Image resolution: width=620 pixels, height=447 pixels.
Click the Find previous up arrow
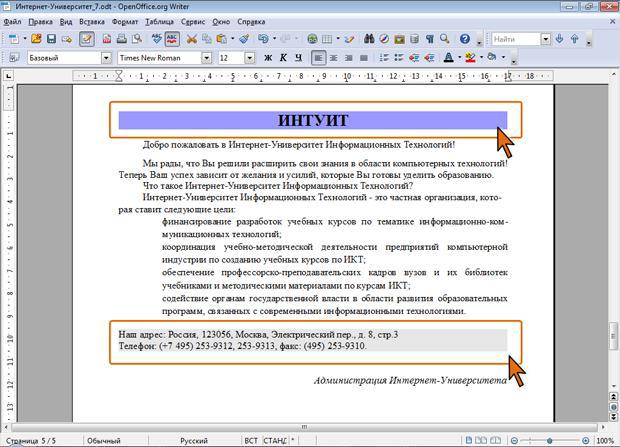[575, 39]
